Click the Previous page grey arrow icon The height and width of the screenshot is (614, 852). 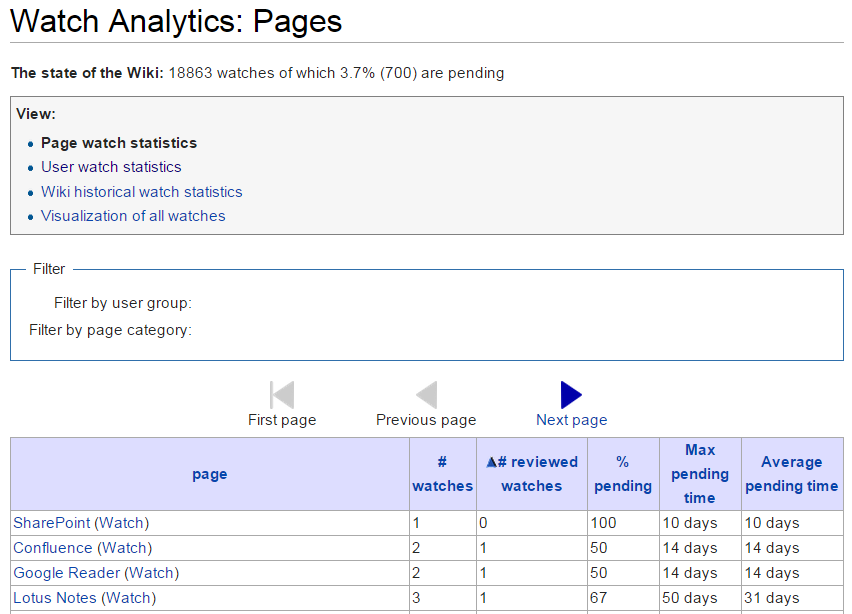coord(427,394)
